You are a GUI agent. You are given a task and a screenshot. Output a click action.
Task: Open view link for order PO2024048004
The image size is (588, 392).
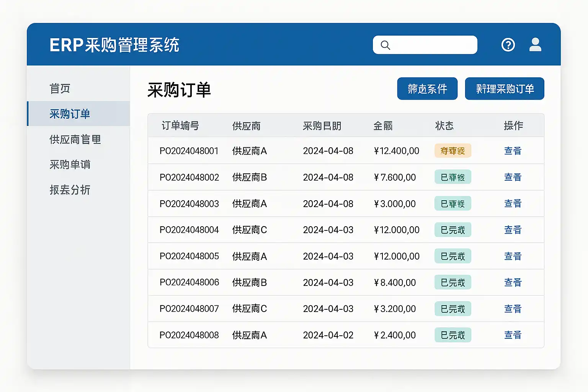tap(513, 230)
